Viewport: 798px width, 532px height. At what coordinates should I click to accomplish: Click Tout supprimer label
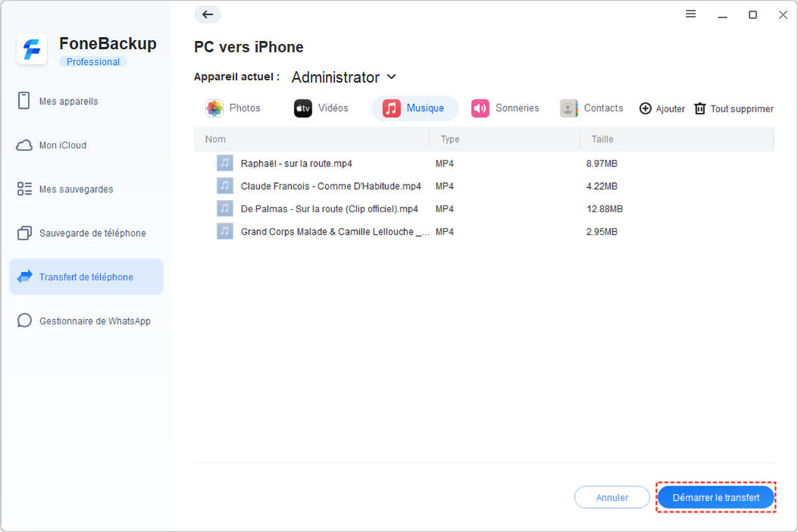point(742,109)
